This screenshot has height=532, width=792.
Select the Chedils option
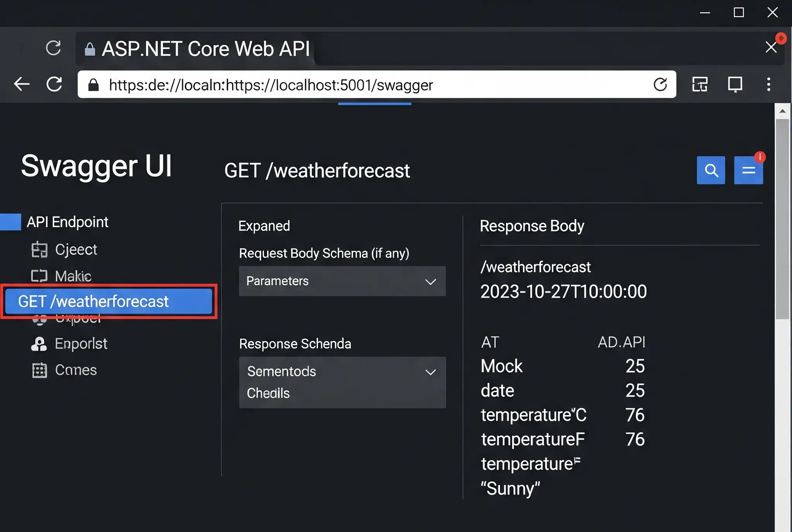click(x=268, y=393)
